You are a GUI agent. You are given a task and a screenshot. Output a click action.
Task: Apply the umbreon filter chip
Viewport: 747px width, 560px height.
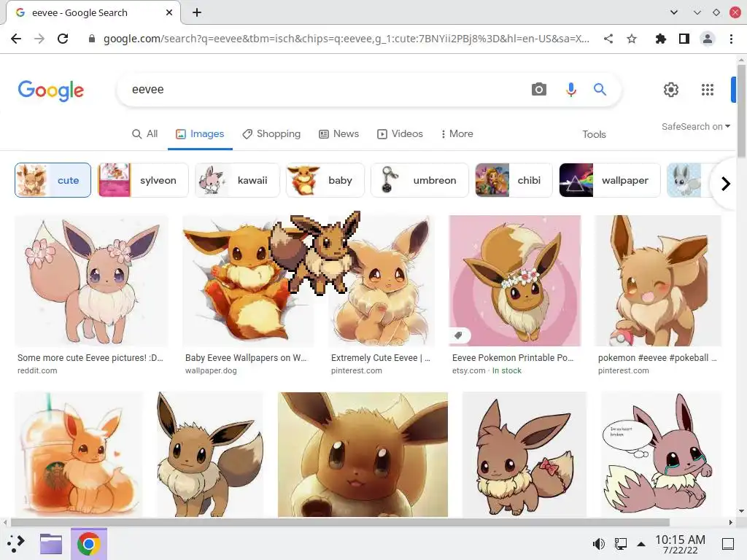[x=419, y=180]
